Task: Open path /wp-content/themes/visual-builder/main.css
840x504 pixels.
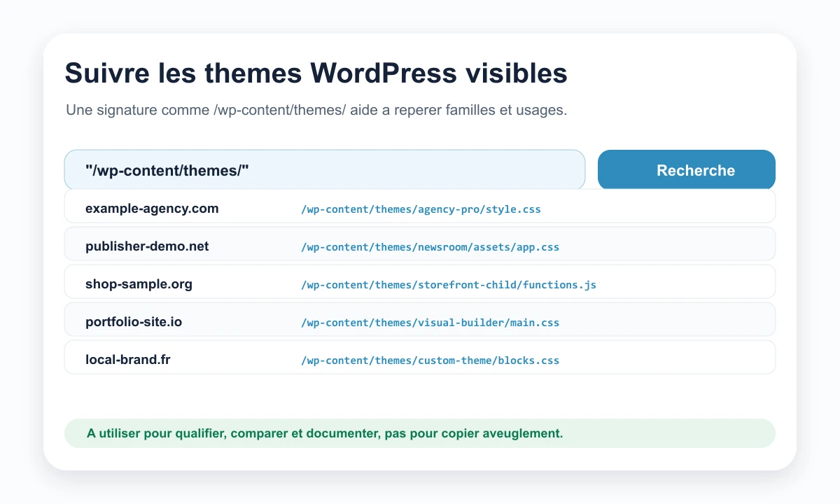Action: coord(430,323)
